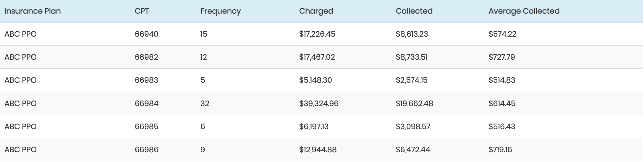644x162 pixels.
Task: Select CPT code 66940 cell
Action: coord(146,34)
